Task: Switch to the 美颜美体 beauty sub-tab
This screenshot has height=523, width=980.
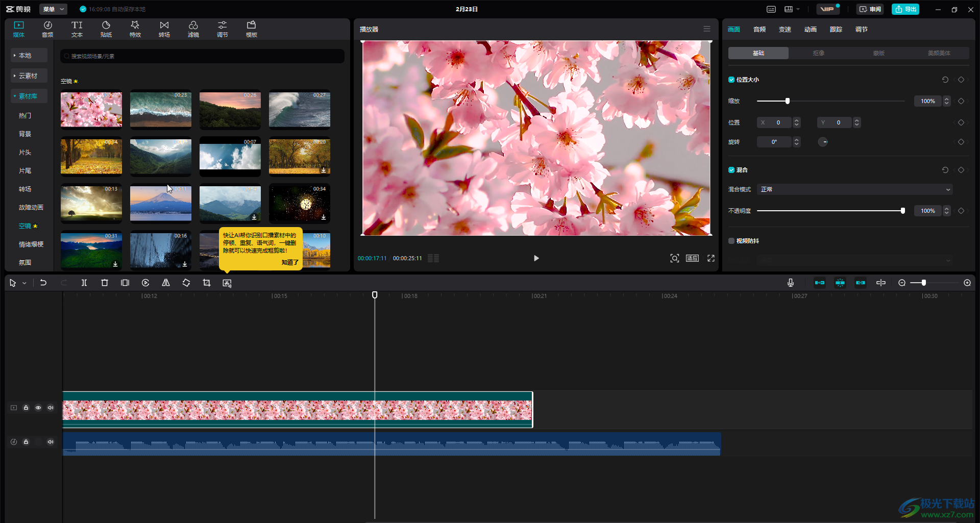Action: (x=939, y=53)
